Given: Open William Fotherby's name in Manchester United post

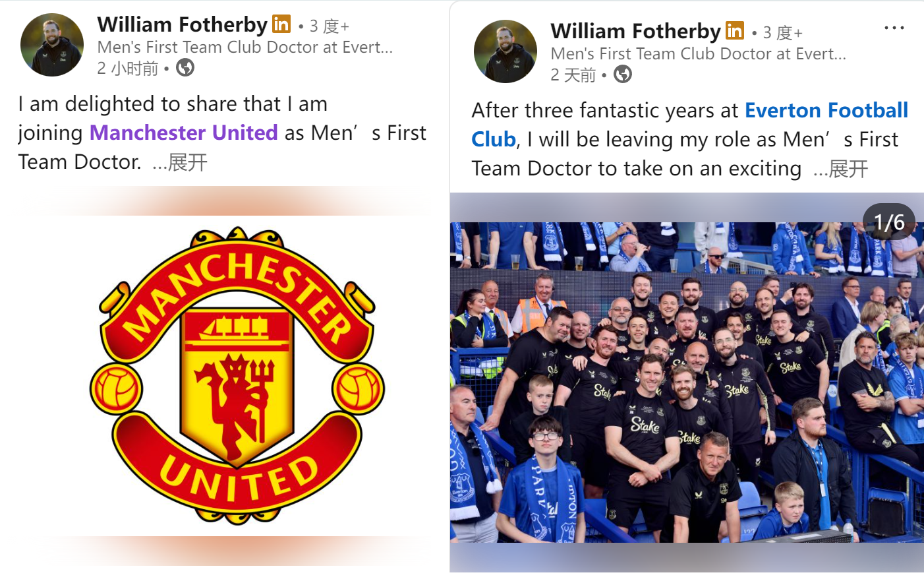Looking at the screenshot, I should (182, 24).
